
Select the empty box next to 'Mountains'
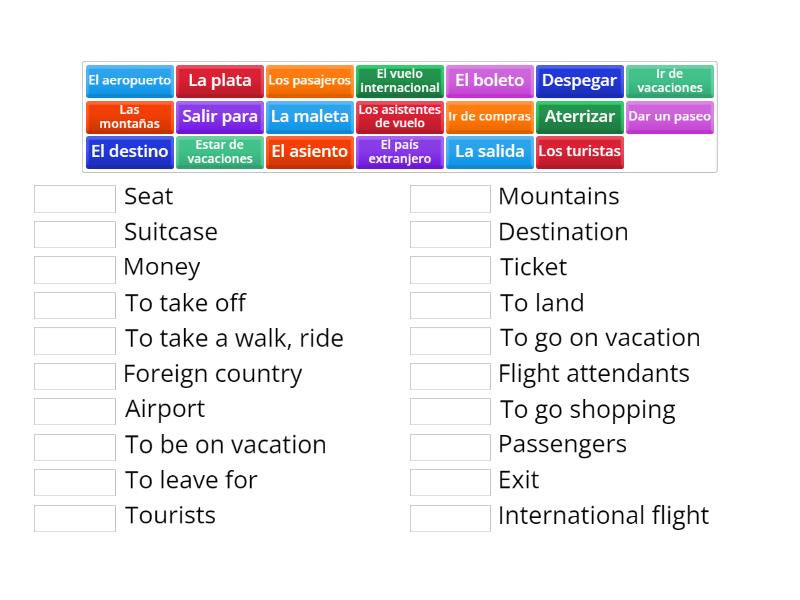[450, 198]
